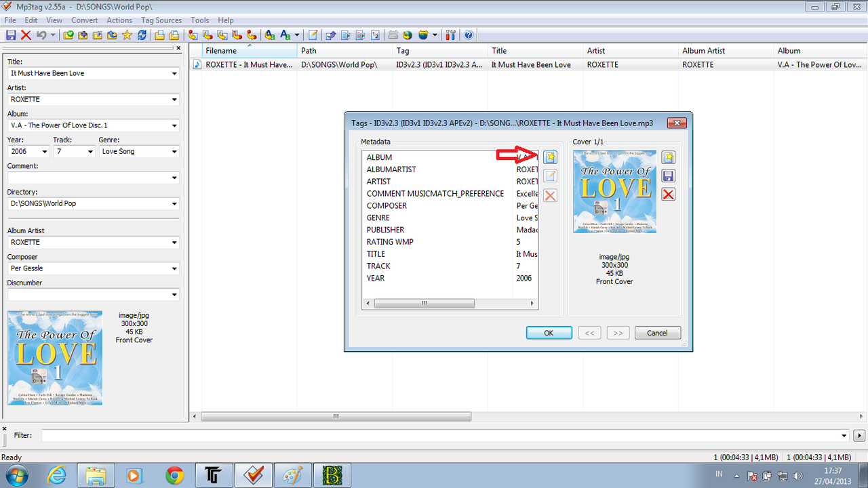Click the speaker volume icon in system tray
Viewport: 868px width, 488px height.
[x=797, y=476]
